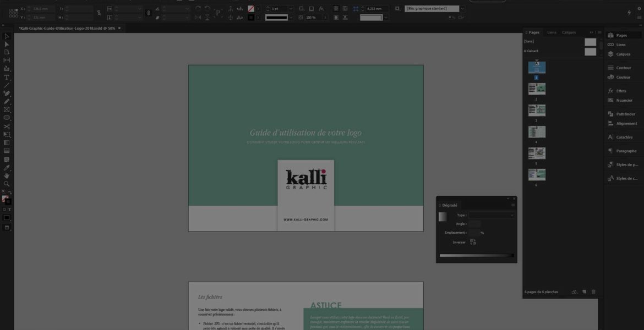Open the Pathfinder panel
The image size is (644, 330).
(x=625, y=114)
